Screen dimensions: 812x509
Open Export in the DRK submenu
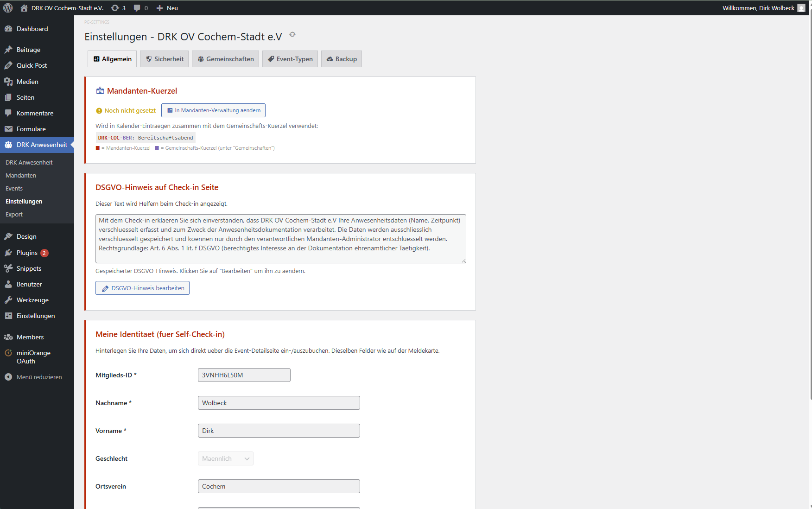(x=14, y=214)
